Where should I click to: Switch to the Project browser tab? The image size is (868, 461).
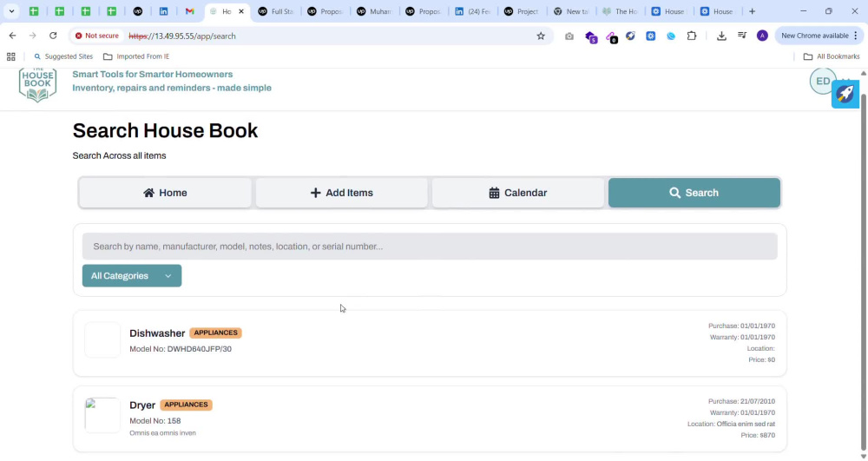(x=522, y=11)
